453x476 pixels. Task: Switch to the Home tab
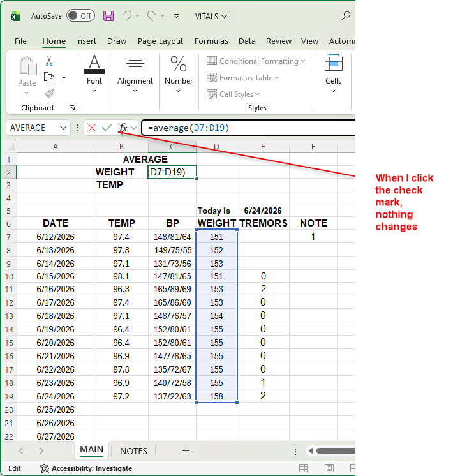pos(54,41)
